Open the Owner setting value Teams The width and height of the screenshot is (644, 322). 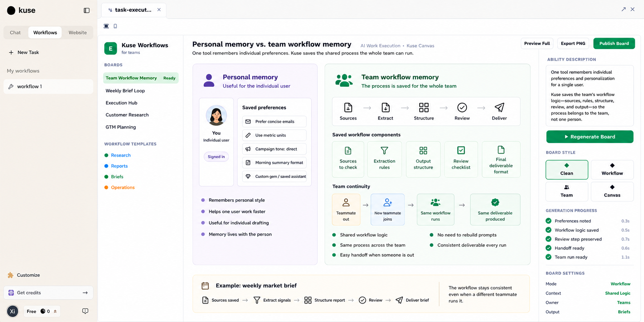[624, 302]
